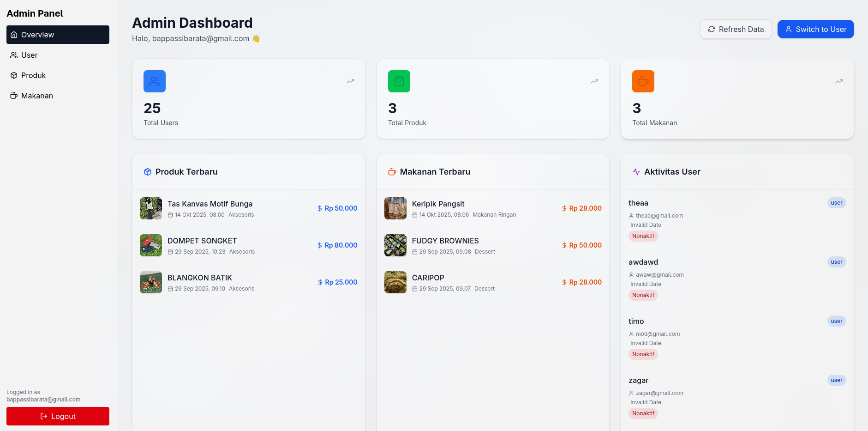Click the Tas Kanvas Motif Bunga product name

(210, 204)
